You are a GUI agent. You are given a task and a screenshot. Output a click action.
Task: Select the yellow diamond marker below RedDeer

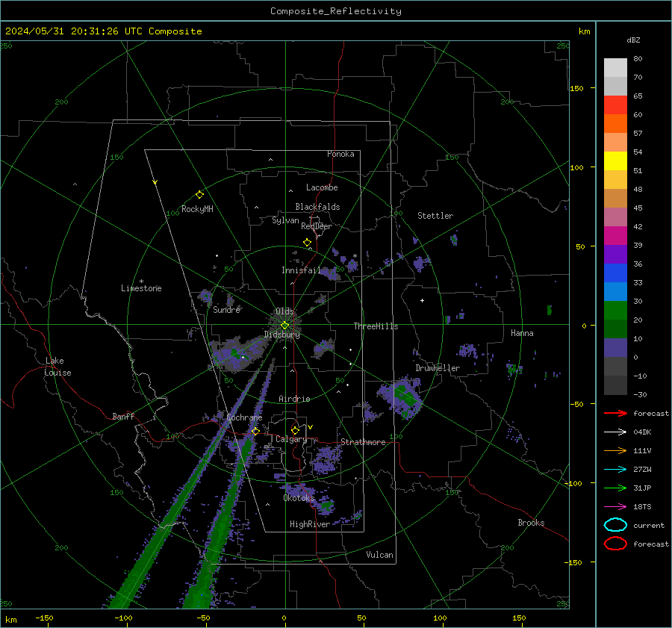pyautogui.click(x=307, y=243)
